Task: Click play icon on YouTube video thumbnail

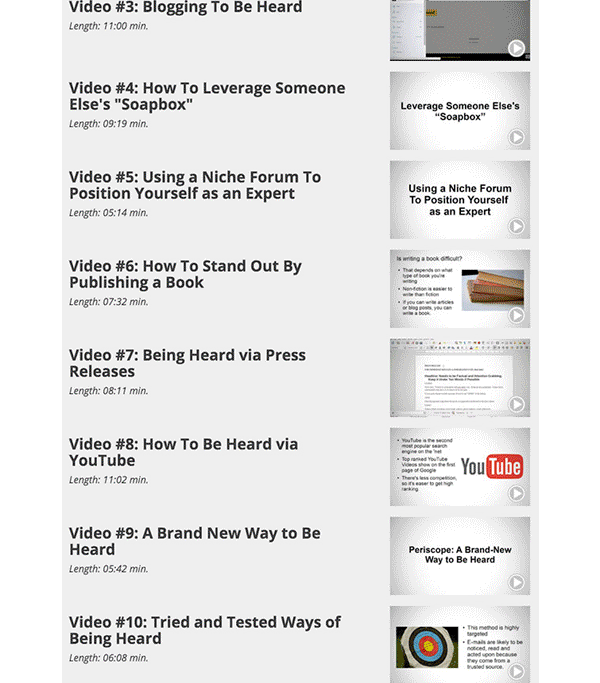Action: [516, 493]
